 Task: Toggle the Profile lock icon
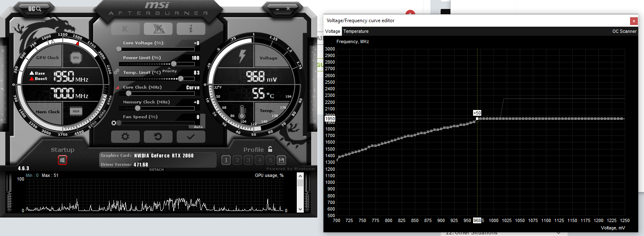tap(270, 149)
